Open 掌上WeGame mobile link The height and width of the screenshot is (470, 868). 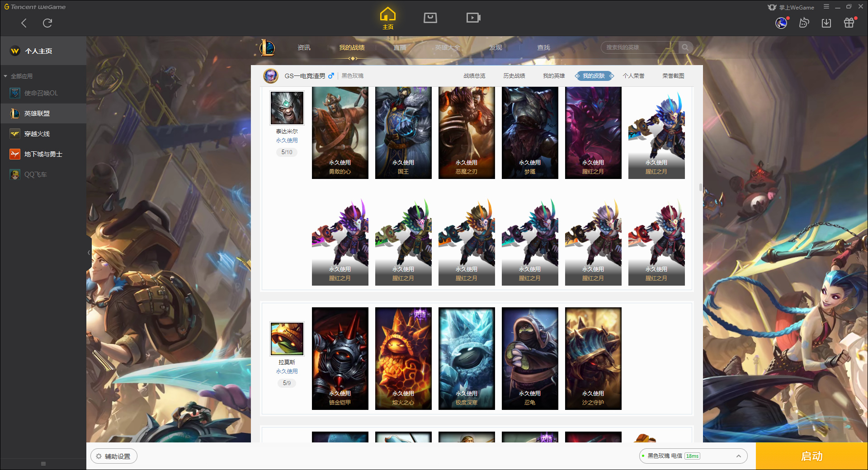792,7
